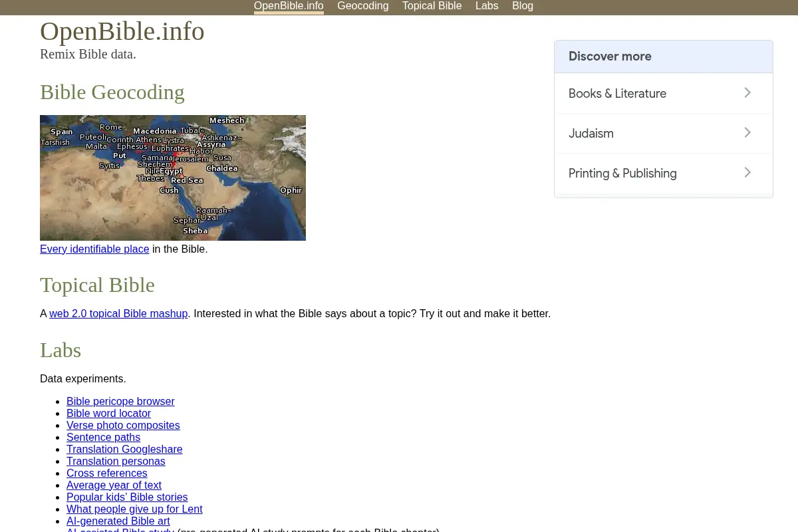798x532 pixels.
Task: Go to Geocoding in top navigation
Action: click(x=362, y=6)
